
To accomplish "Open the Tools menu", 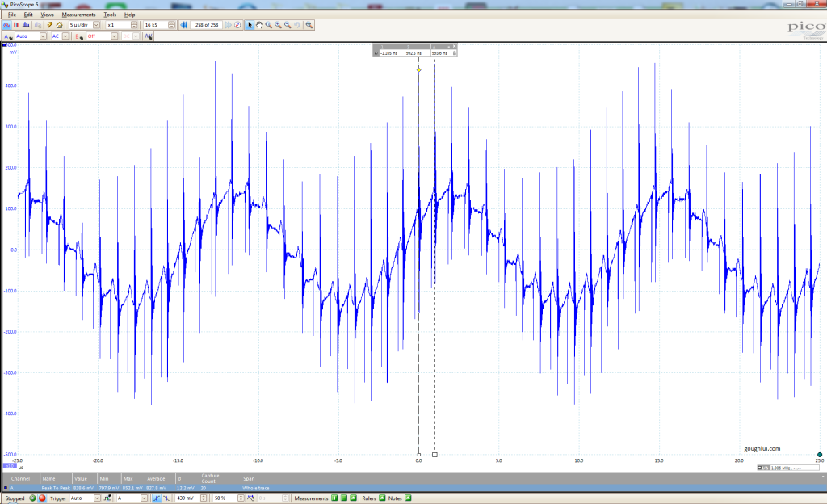I will pos(110,15).
